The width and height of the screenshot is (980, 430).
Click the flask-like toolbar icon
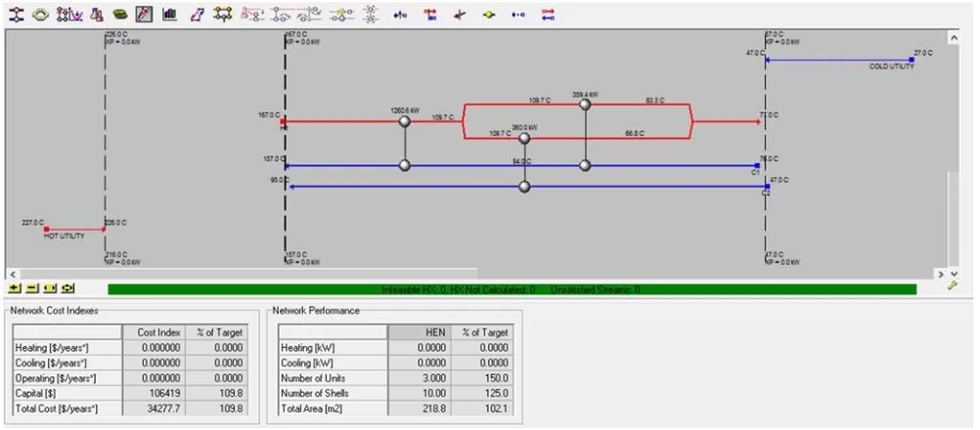(x=96, y=15)
